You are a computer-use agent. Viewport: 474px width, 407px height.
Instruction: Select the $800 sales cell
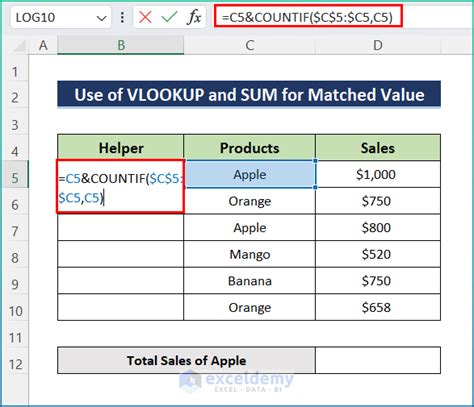tap(378, 228)
